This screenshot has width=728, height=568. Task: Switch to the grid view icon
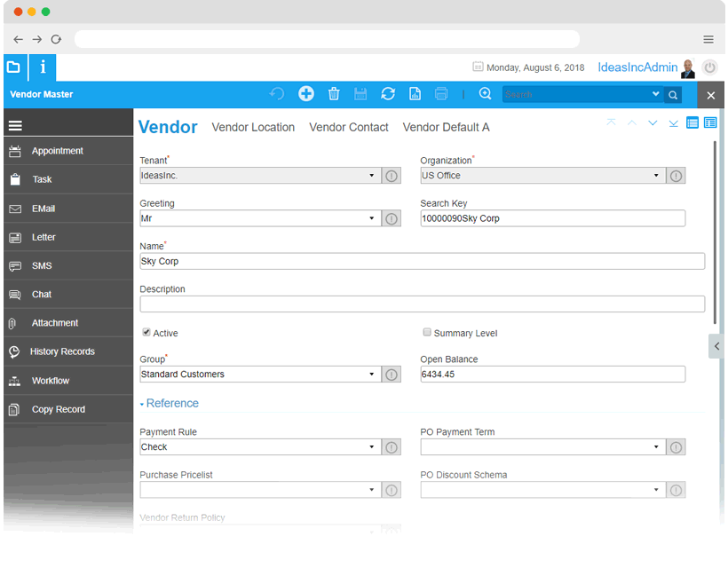click(x=692, y=123)
